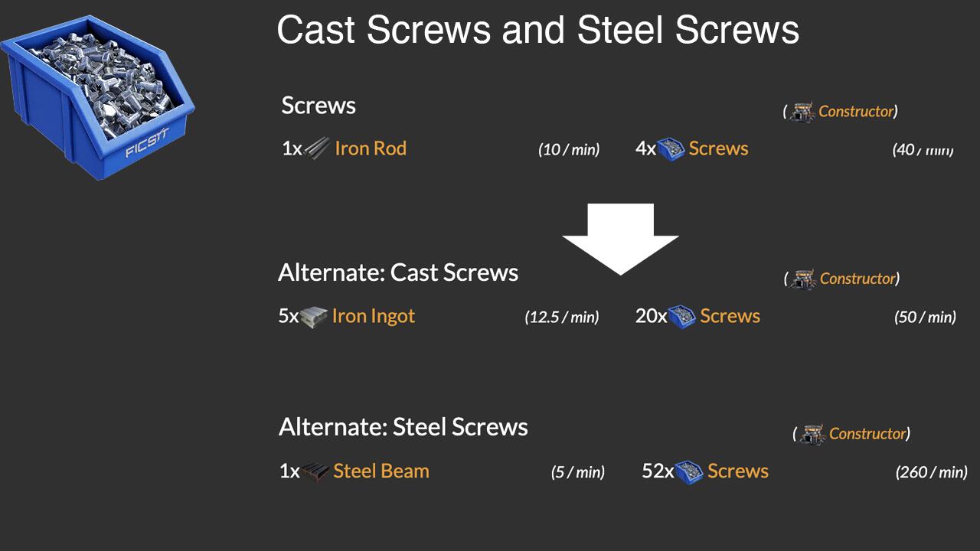Click the Screws icon in Steel Screws recipe
The image size is (980, 551).
[689, 471]
